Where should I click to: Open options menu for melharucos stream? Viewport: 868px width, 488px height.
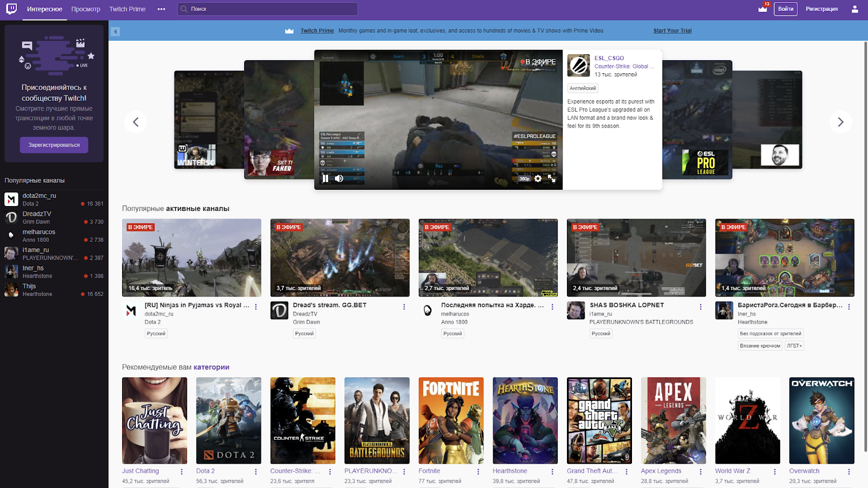(552, 307)
